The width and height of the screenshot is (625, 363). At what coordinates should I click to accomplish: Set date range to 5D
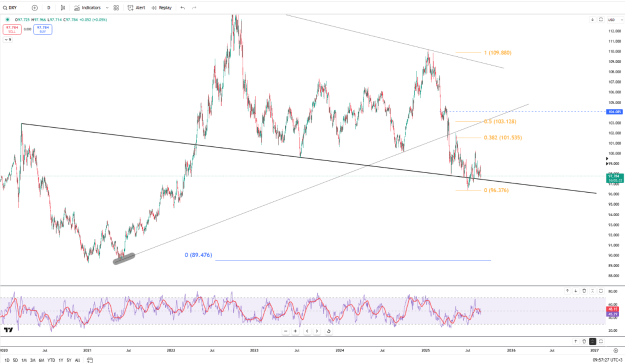point(15,360)
